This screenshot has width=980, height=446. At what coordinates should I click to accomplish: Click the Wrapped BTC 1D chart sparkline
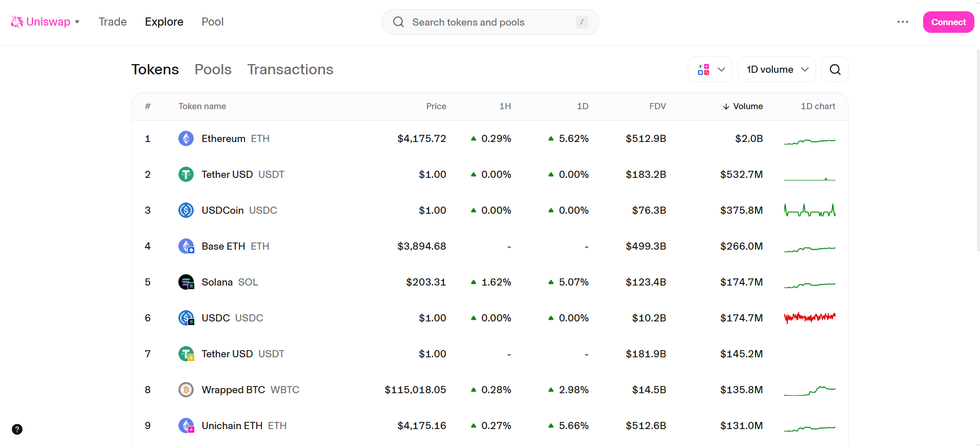810,391
